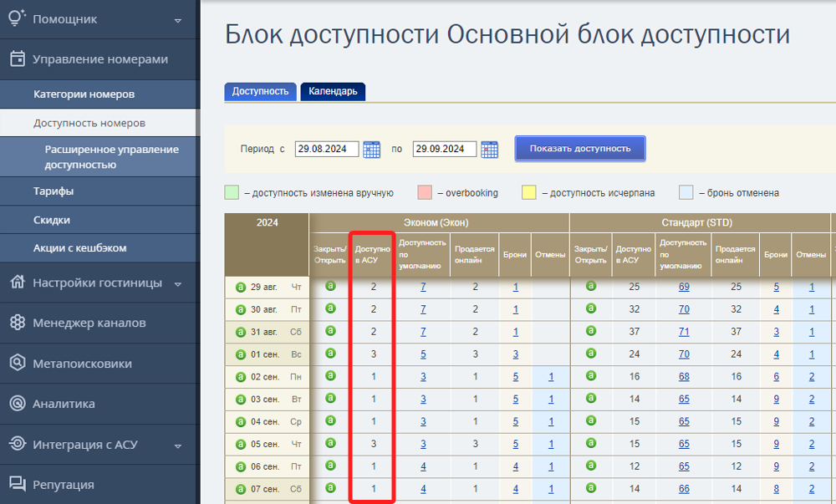The width and height of the screenshot is (836, 504).
Task: Toggle Эконом close/open for 05 сен.
Action: click(x=330, y=443)
